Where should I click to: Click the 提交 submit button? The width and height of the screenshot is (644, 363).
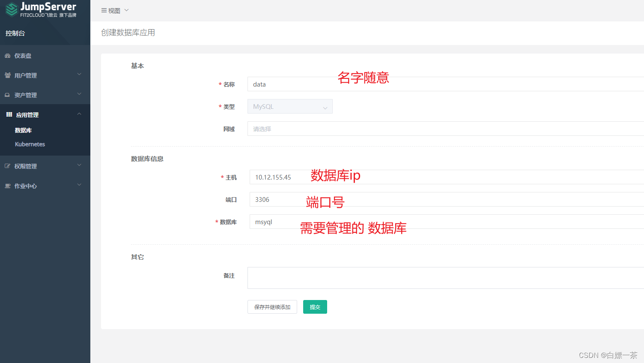pos(315,307)
